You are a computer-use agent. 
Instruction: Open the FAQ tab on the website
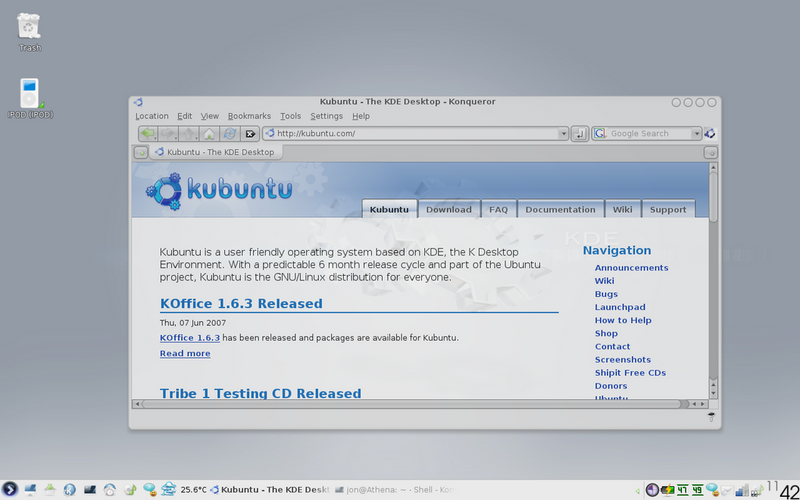(x=498, y=209)
